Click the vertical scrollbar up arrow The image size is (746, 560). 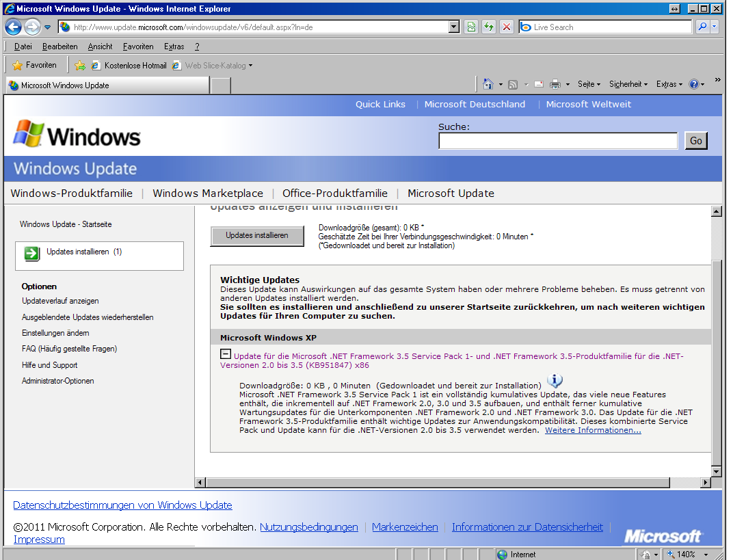click(x=717, y=211)
